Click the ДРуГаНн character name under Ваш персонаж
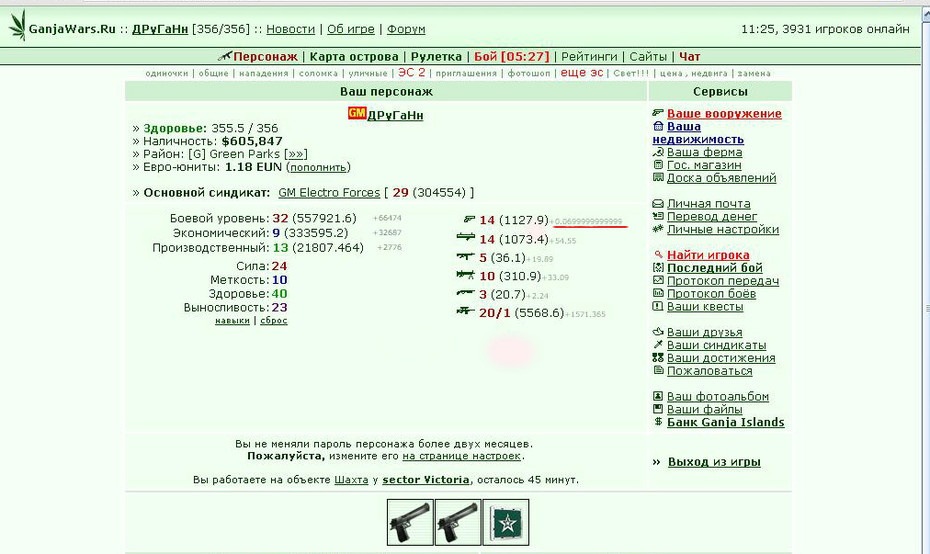The height and width of the screenshot is (554, 930). coord(395,114)
